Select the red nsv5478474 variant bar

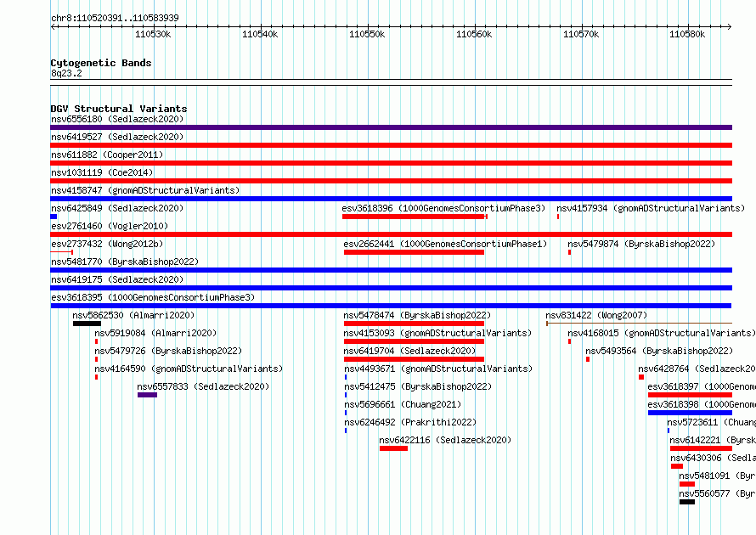click(x=414, y=324)
